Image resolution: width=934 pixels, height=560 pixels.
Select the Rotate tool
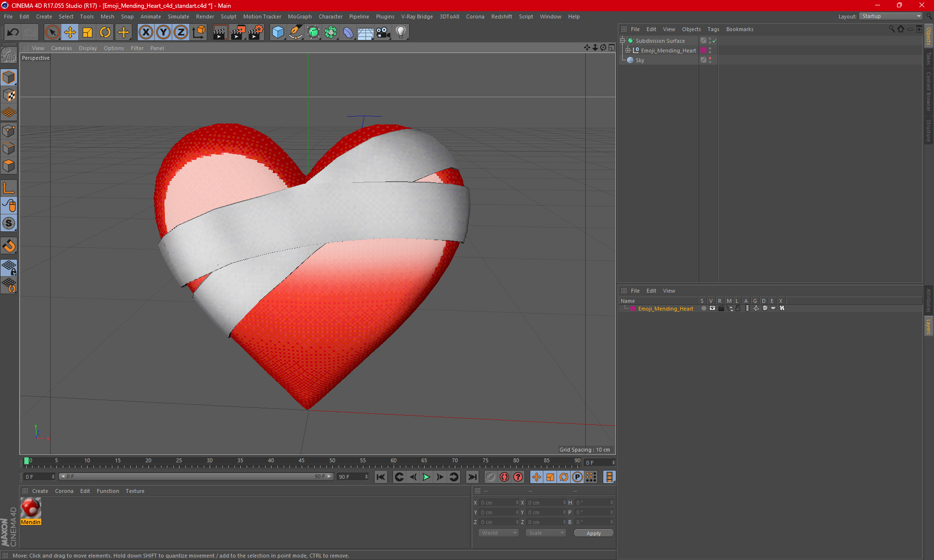tap(105, 33)
